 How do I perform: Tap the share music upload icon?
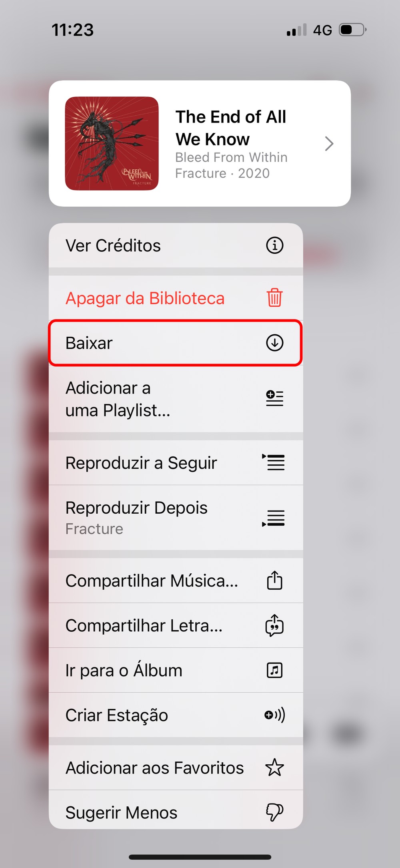[274, 580]
